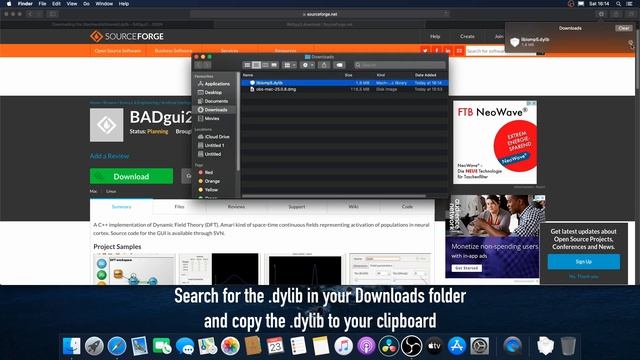Launch OBS Studio from the Dock
The image size is (640, 360).
pos(411,346)
